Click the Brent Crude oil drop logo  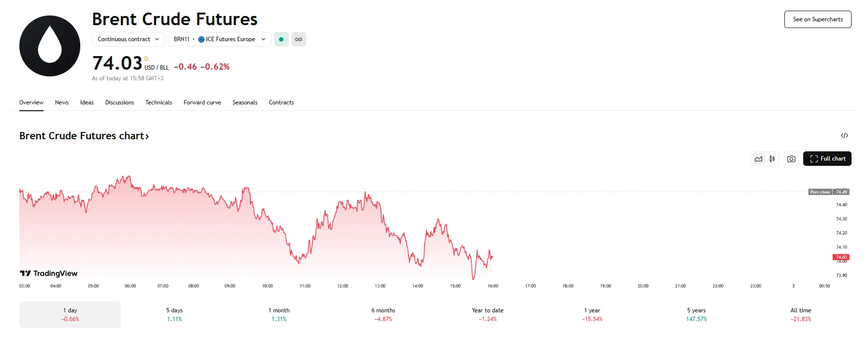50,46
